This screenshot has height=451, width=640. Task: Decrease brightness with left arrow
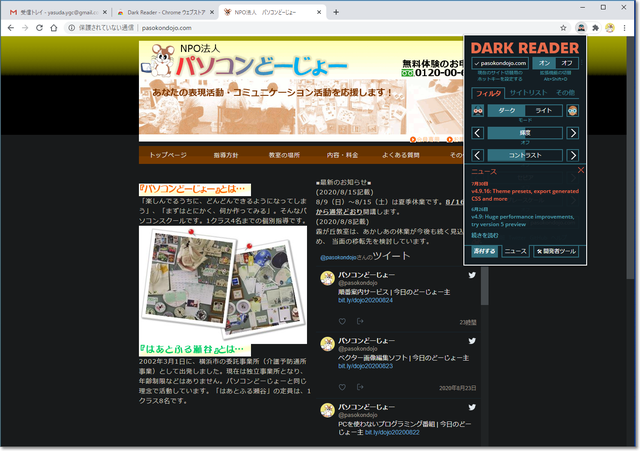(478, 133)
